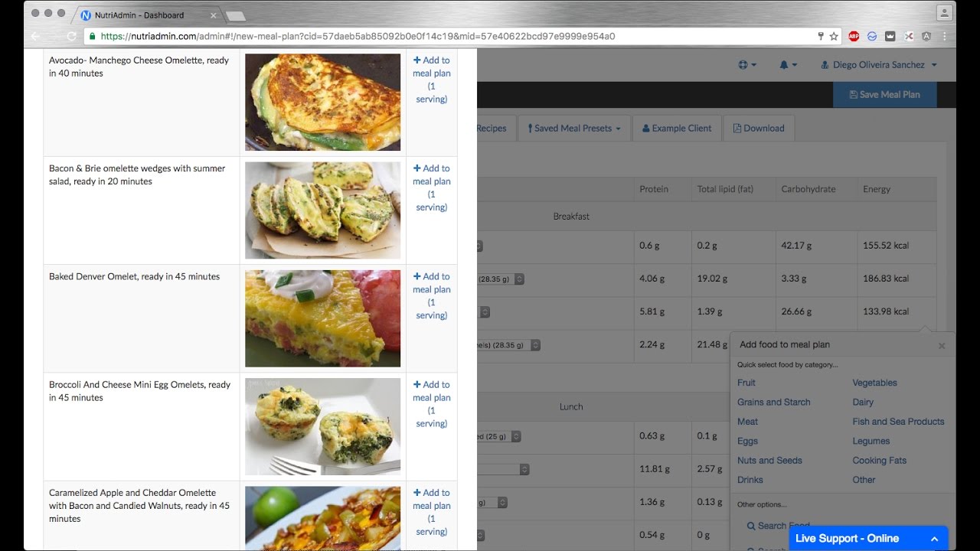Screen dimensions: 980x551
Task: Choose the Other food category
Action: coord(864,480)
